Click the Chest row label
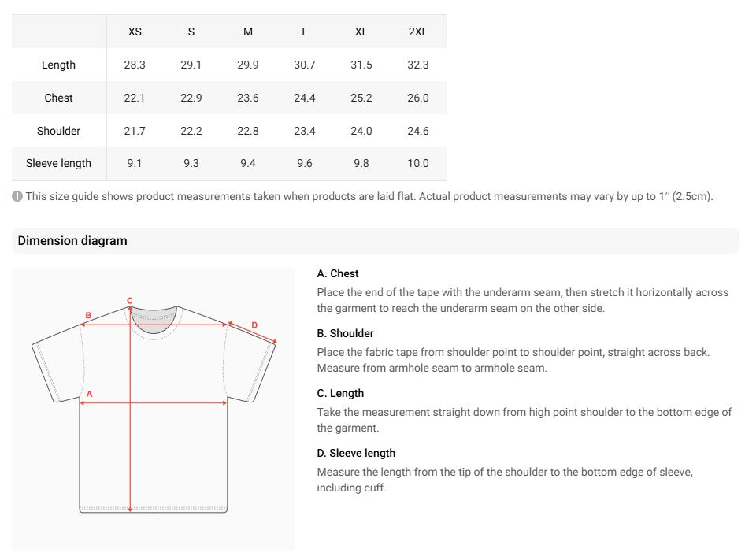 coord(58,98)
